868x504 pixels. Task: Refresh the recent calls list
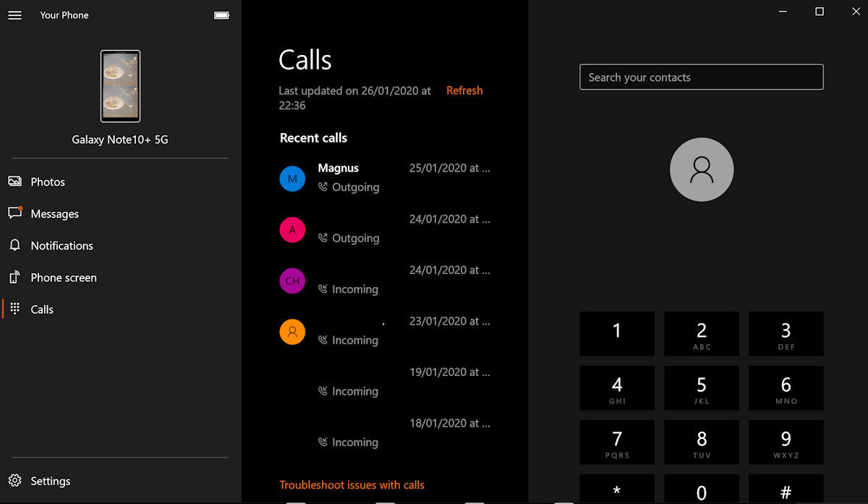464,90
